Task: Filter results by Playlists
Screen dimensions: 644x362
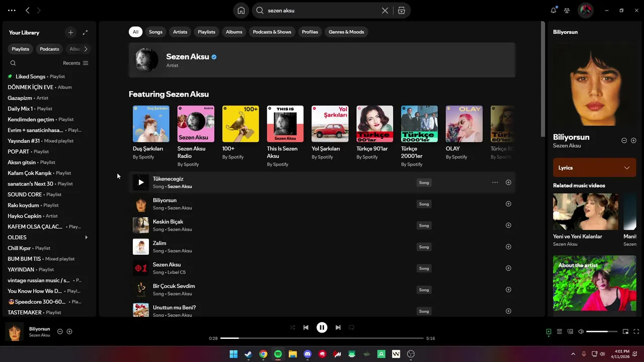Action: [x=206, y=32]
